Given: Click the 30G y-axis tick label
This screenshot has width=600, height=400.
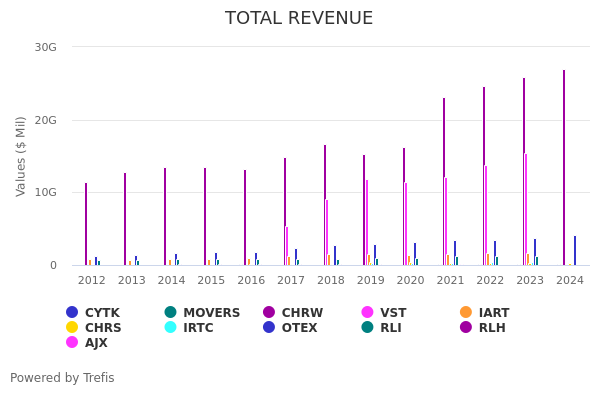Looking at the screenshot, I should [45, 47].
